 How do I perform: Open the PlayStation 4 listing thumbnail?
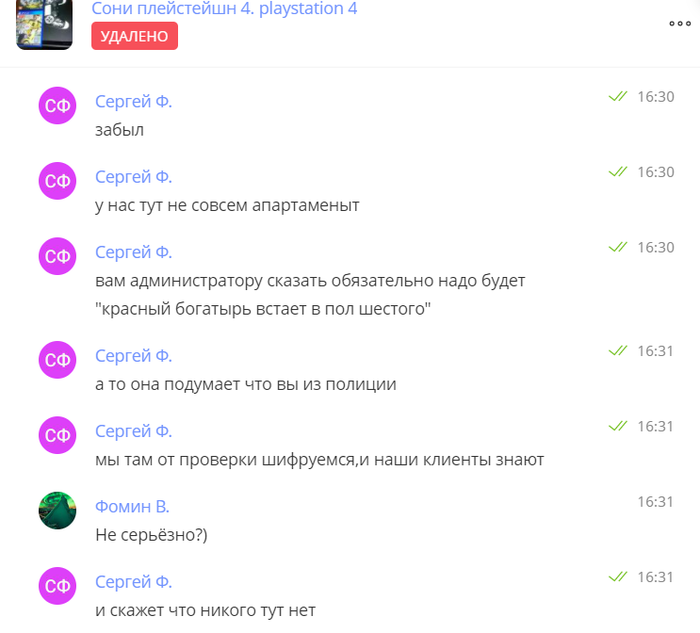(x=44, y=25)
